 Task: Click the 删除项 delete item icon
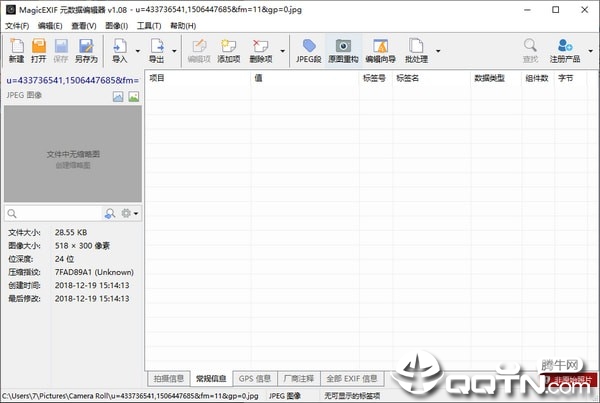pyautogui.click(x=261, y=51)
